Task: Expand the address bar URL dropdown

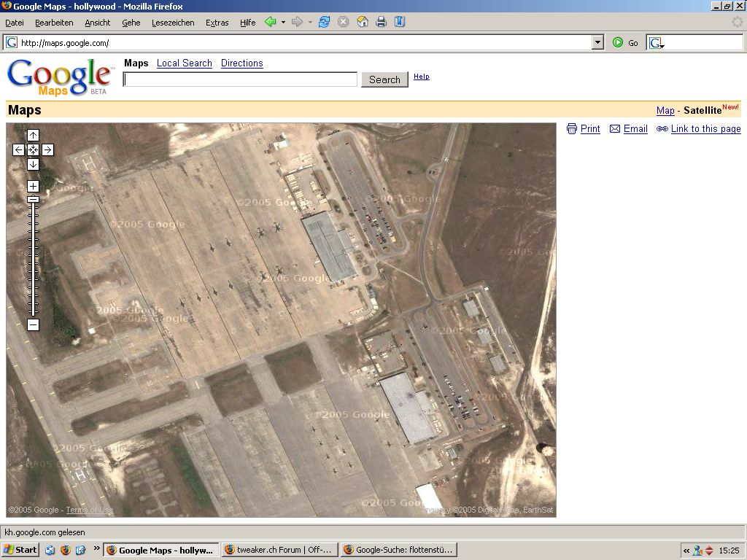Action: click(x=598, y=42)
